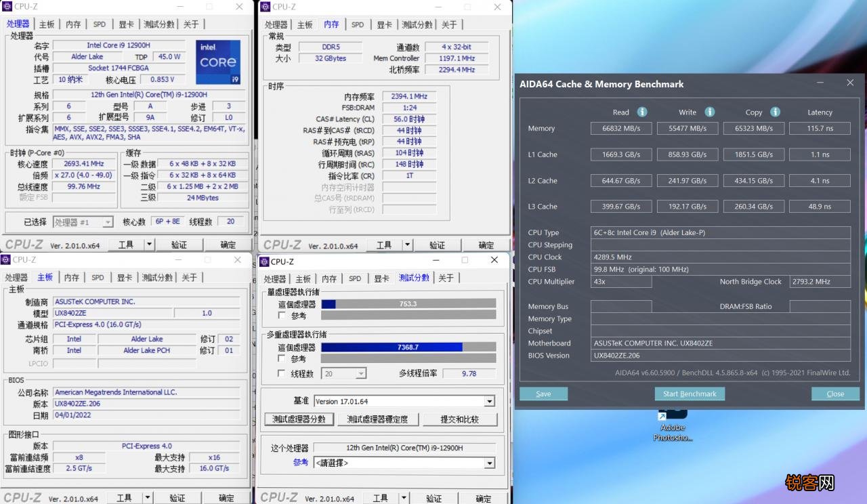The height and width of the screenshot is (504, 867).
Task: Switch to 主板 tab in the processor CPU-Z window
Action: [x=47, y=24]
